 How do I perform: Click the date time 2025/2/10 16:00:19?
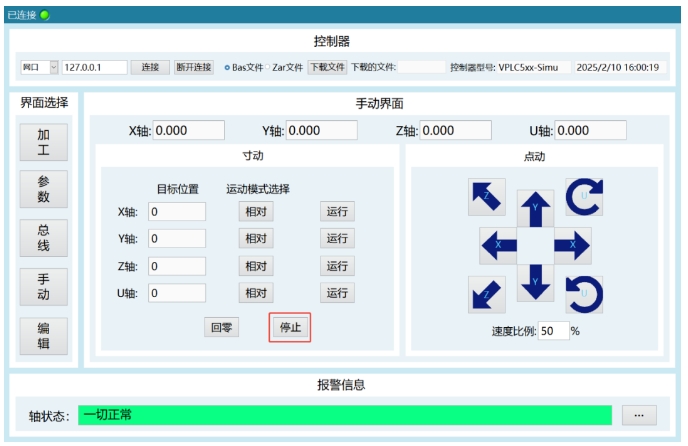(x=618, y=68)
